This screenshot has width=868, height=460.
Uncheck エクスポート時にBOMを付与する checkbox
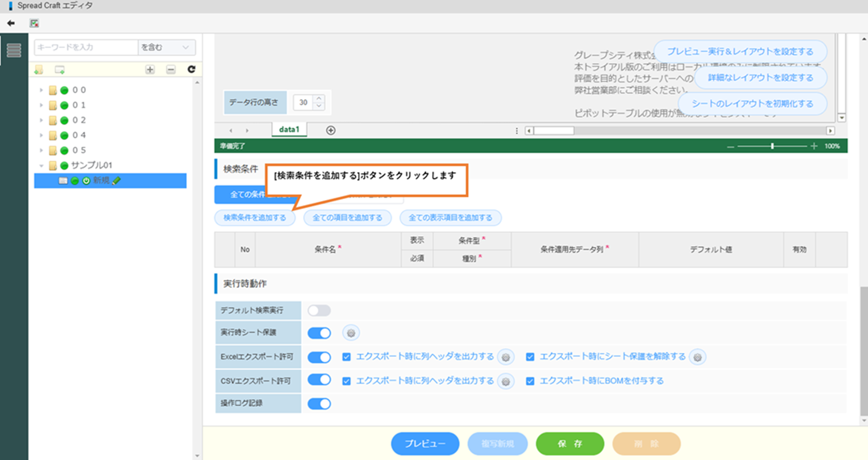click(530, 381)
